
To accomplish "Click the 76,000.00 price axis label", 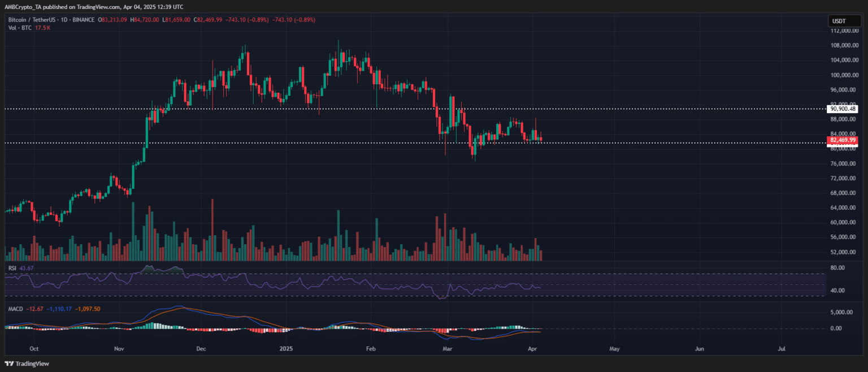I will click(844, 163).
